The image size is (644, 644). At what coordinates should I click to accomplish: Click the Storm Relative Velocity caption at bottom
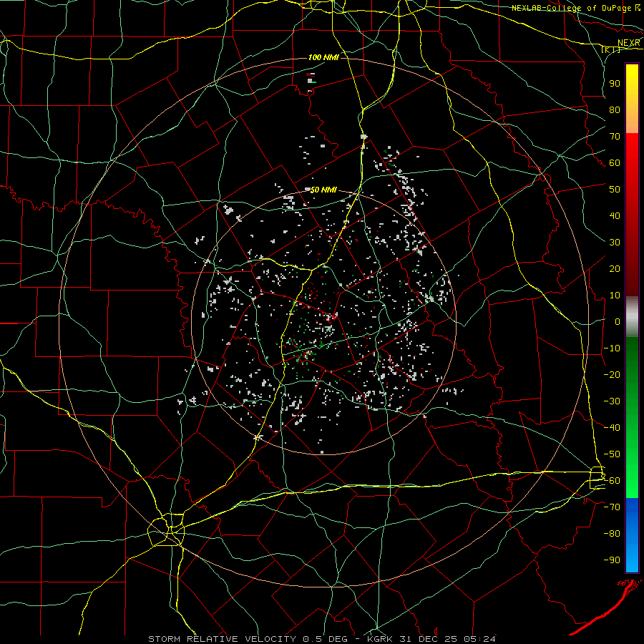(321, 639)
